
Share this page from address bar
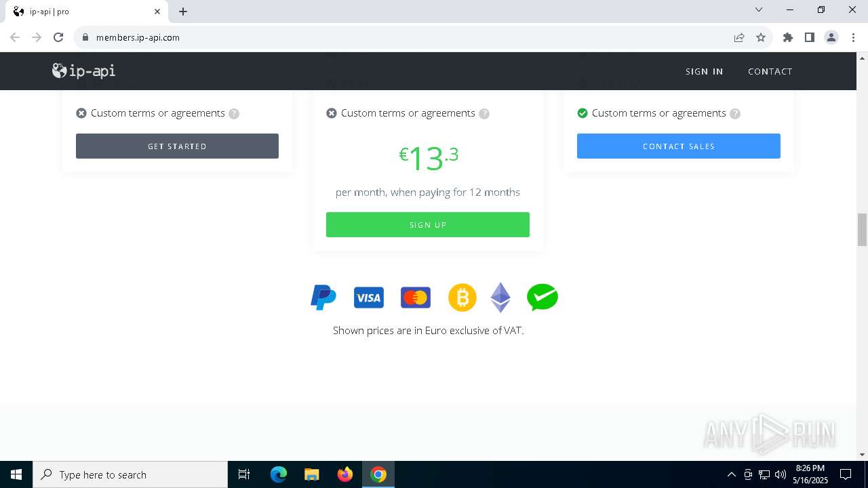[x=739, y=37]
